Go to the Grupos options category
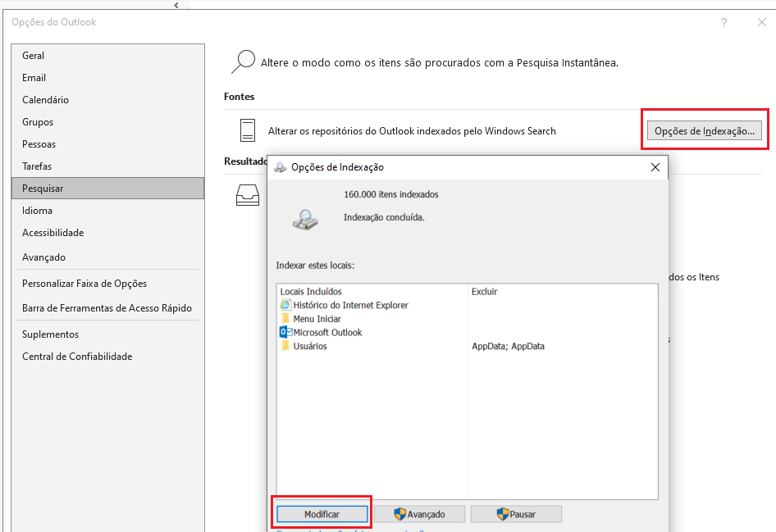The height and width of the screenshot is (532, 776). [x=108, y=122]
